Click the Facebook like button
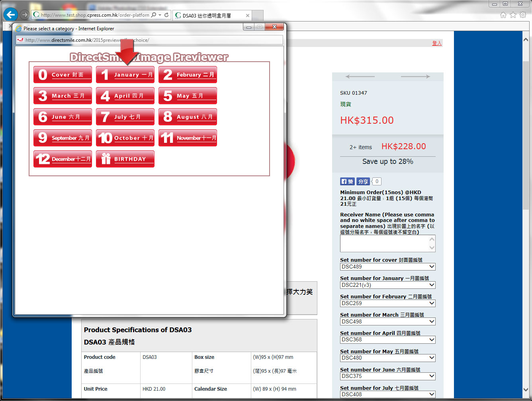The width and height of the screenshot is (532, 401). point(347,181)
